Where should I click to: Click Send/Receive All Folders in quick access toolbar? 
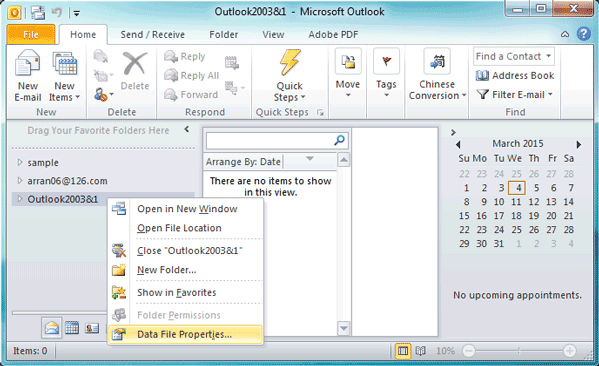point(38,13)
